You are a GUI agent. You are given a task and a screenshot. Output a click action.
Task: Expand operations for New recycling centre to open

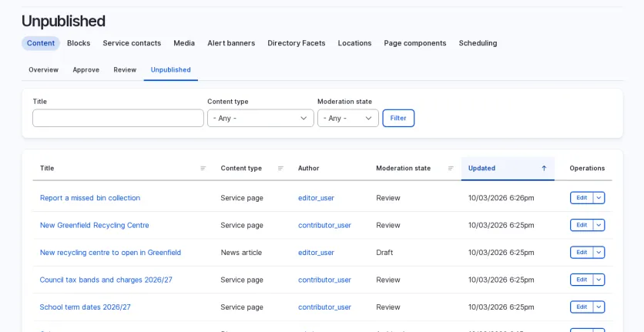(599, 253)
